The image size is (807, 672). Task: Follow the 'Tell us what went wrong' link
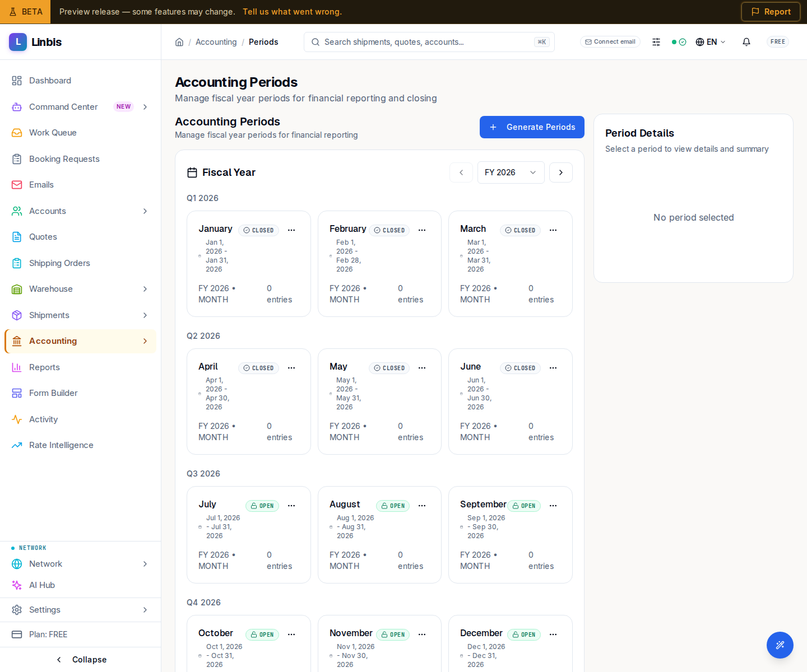coord(292,12)
